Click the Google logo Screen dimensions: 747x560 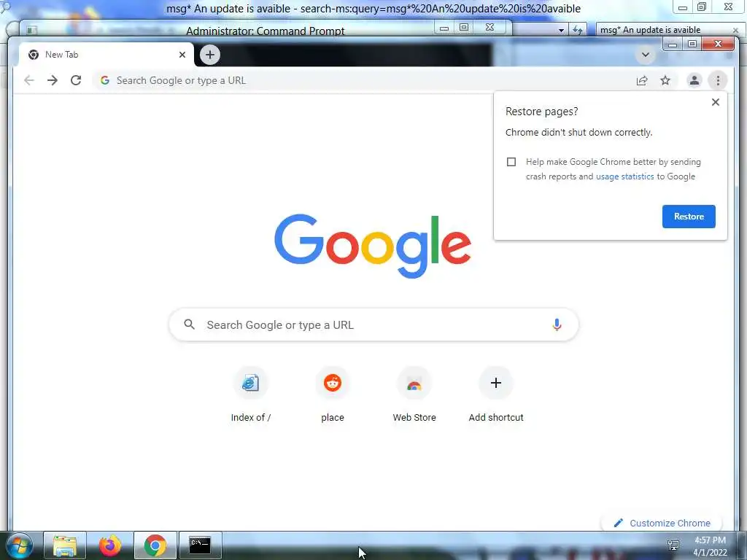(373, 246)
